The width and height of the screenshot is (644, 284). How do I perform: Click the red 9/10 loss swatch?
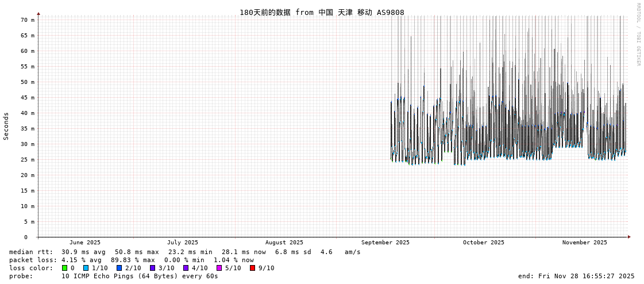click(252, 268)
